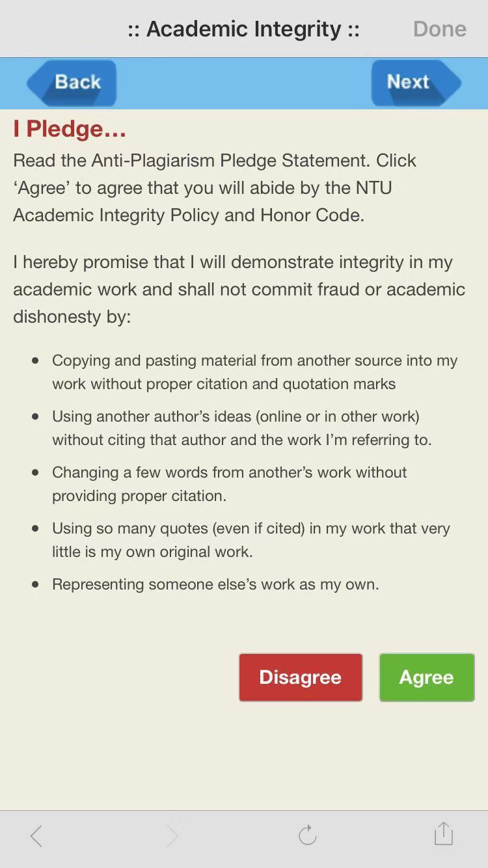
Task: Tap the browser back chevron icon
Action: [36, 835]
